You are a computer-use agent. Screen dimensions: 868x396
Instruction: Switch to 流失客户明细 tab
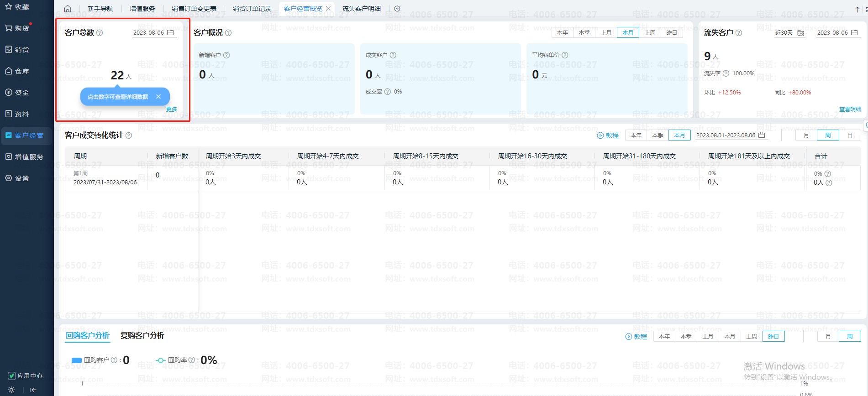[x=361, y=9]
